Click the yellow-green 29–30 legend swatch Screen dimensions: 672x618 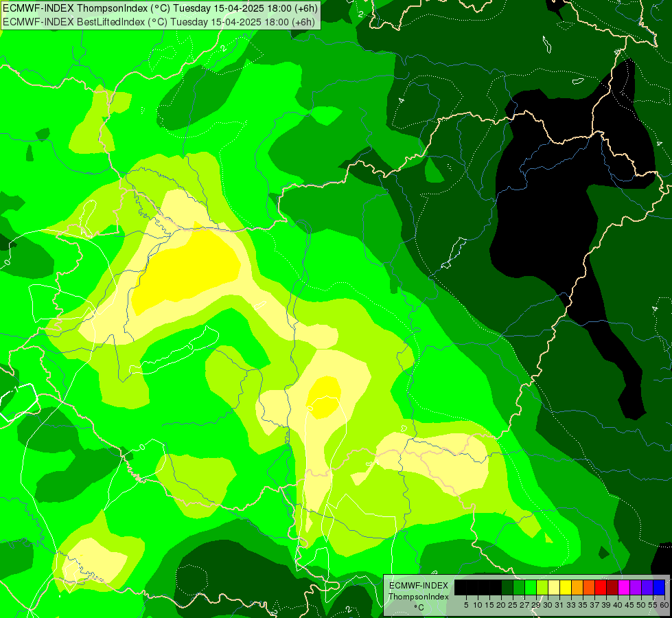tap(542, 587)
